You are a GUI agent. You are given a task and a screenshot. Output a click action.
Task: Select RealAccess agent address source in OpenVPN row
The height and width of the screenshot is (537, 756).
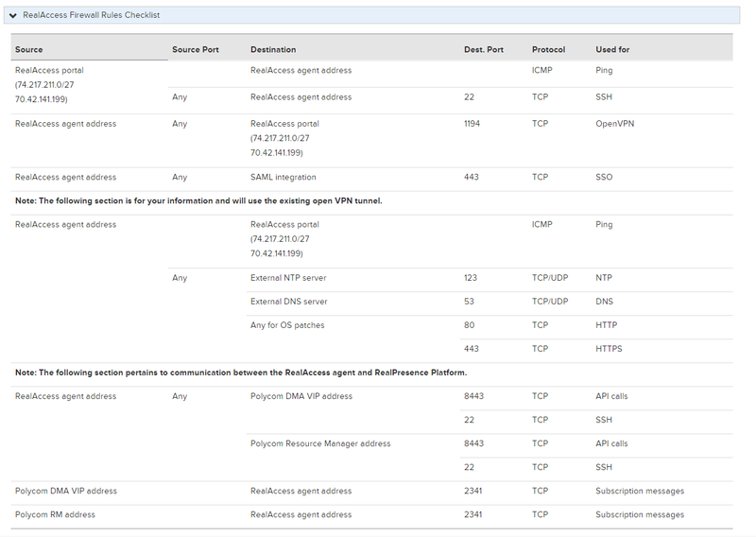click(x=65, y=124)
